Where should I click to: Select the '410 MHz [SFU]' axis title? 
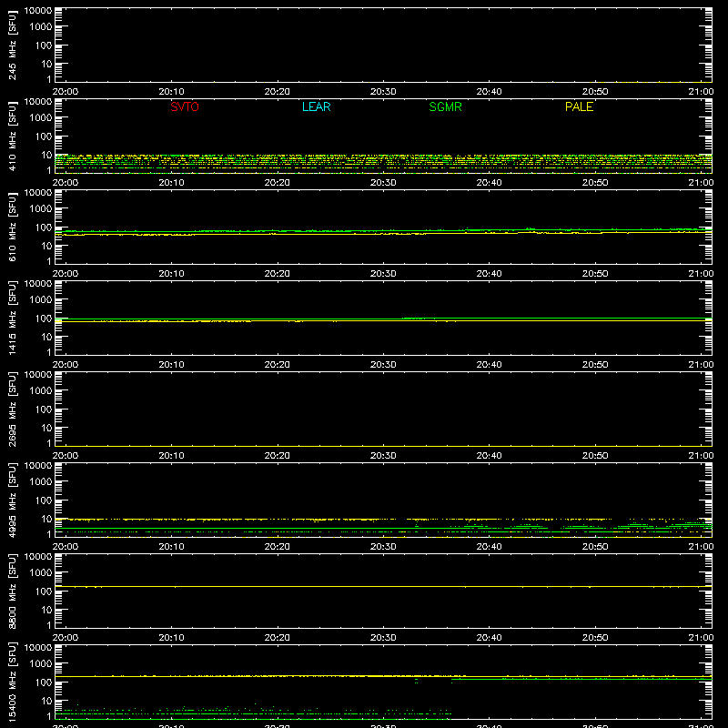12,136
